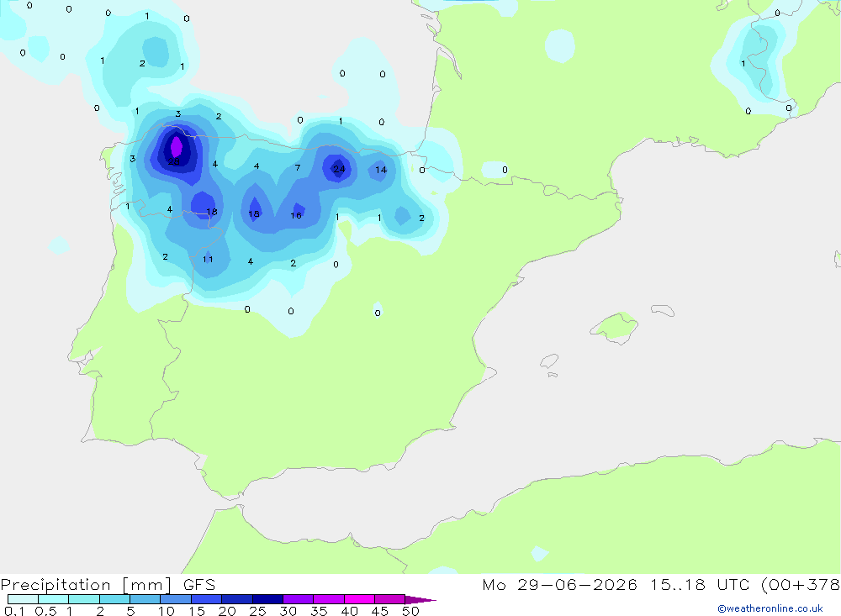Click the '14' precipitation value on the map

[x=381, y=170]
